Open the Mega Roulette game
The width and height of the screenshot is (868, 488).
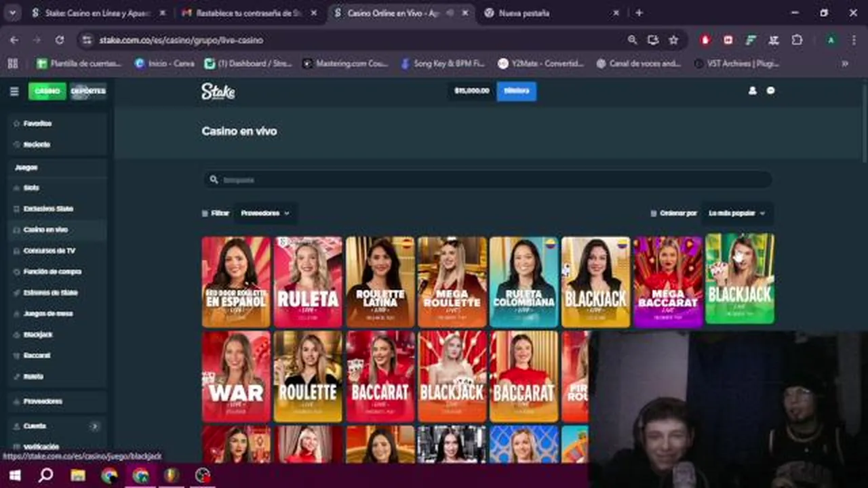(x=452, y=282)
